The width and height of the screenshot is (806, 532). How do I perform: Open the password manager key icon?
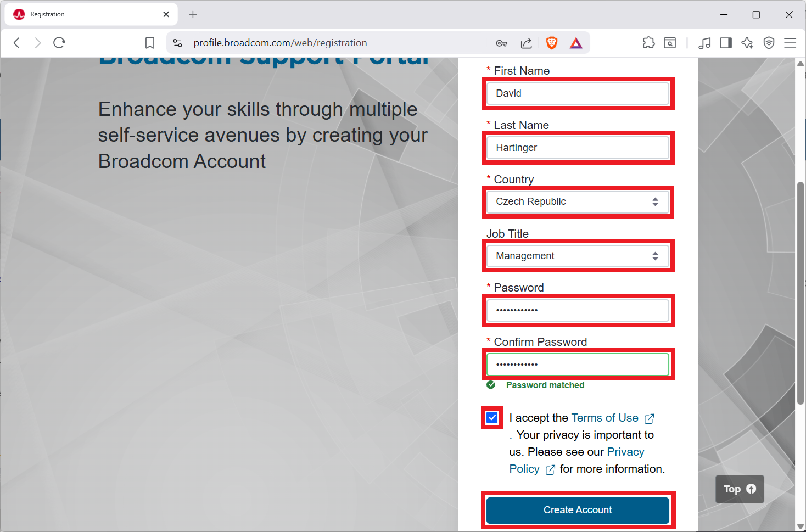pyautogui.click(x=501, y=42)
